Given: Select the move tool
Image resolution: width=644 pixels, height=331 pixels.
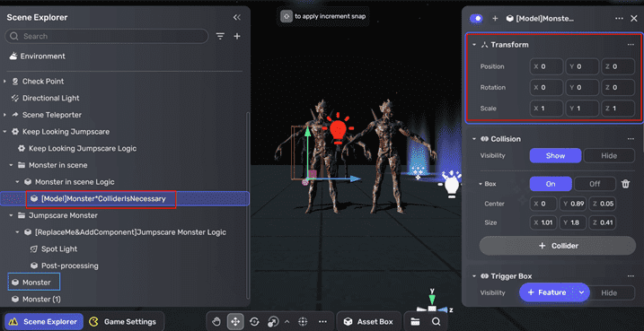Looking at the screenshot, I should tap(235, 322).
